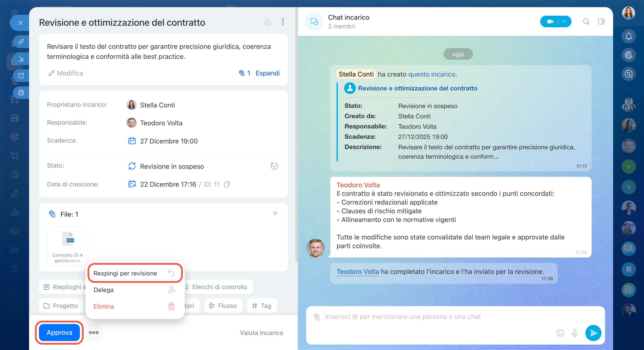Click the print task icon
644x350 pixels.
[21, 93]
